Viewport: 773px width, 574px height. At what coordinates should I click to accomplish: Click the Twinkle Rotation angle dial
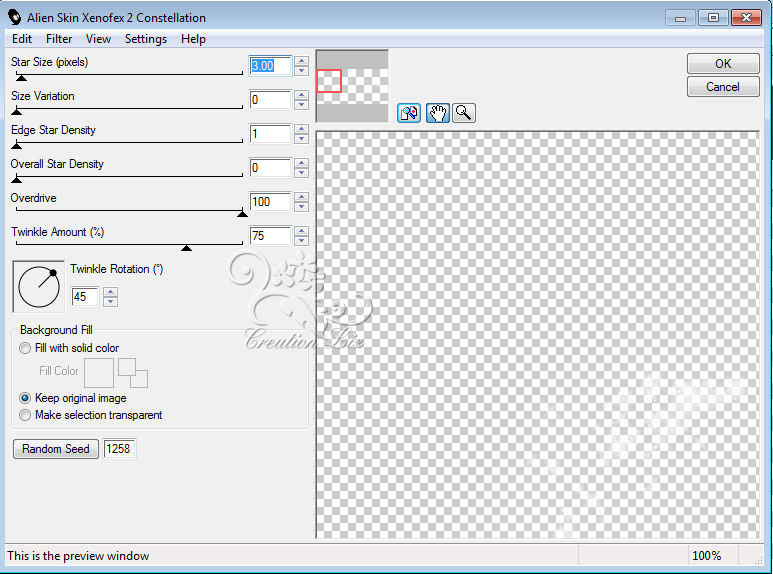point(38,286)
